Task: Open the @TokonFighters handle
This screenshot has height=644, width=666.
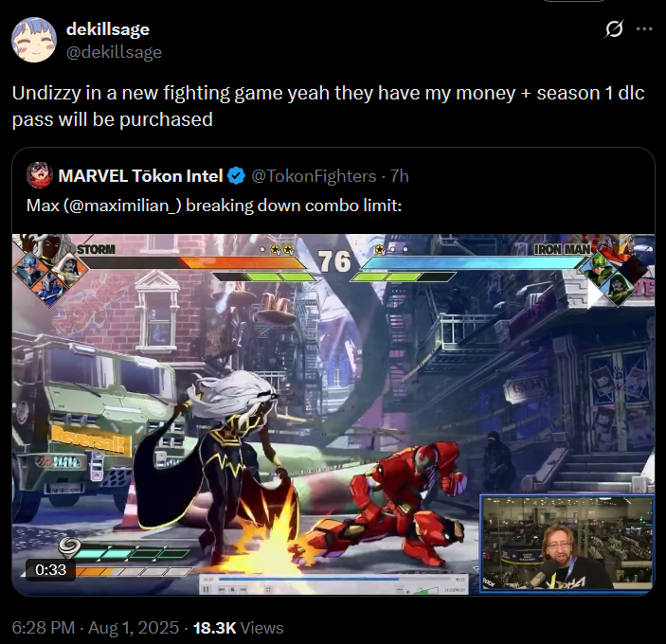Action: 314,176
